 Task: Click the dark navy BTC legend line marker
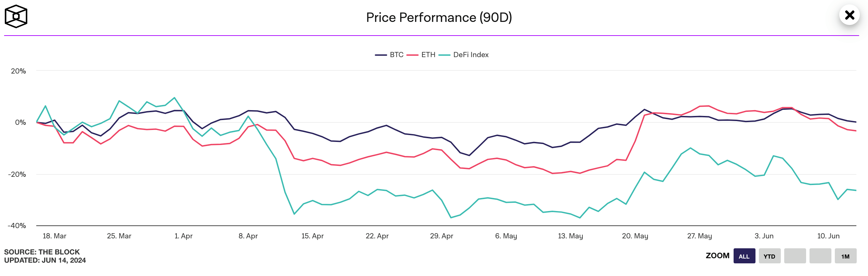381,55
